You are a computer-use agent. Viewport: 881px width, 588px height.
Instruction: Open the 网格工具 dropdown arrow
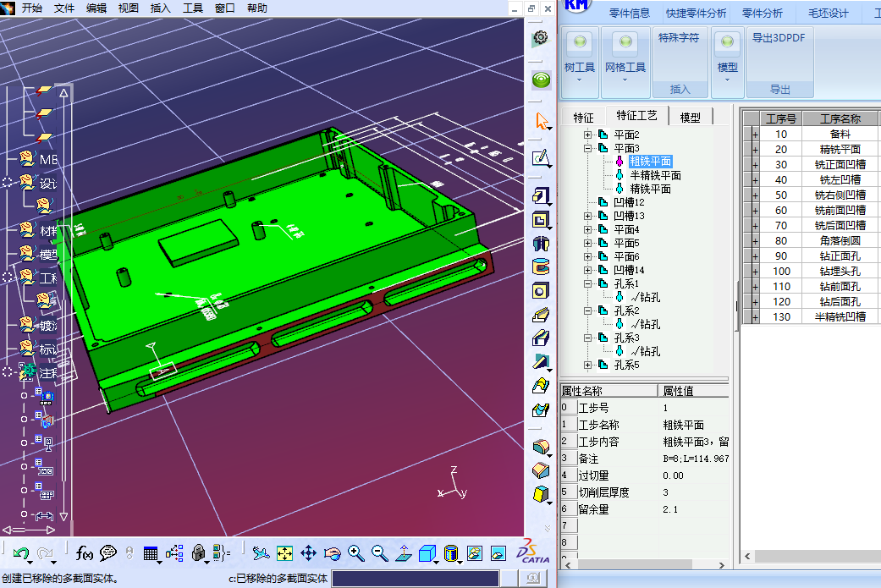(x=625, y=80)
